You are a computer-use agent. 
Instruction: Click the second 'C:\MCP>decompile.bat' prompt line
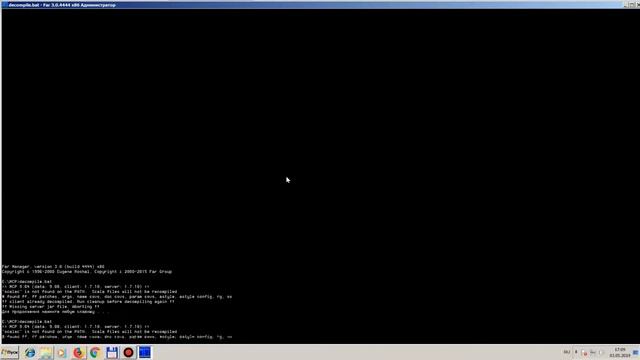(x=27, y=322)
